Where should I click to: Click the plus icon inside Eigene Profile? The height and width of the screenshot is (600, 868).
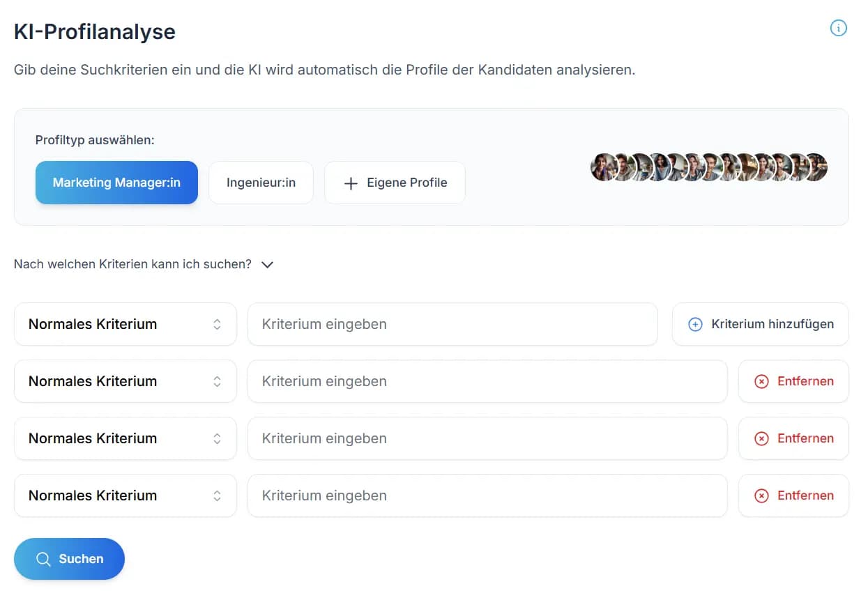(x=350, y=183)
